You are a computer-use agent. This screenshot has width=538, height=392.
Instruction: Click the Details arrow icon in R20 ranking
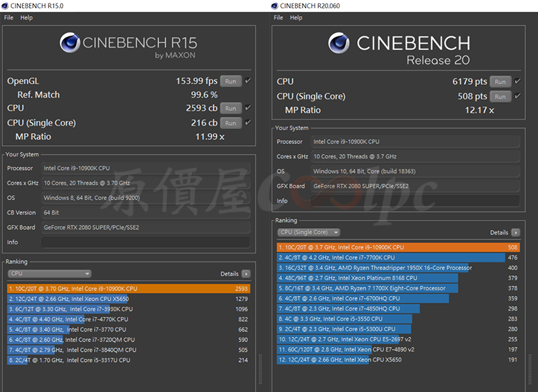click(516, 233)
